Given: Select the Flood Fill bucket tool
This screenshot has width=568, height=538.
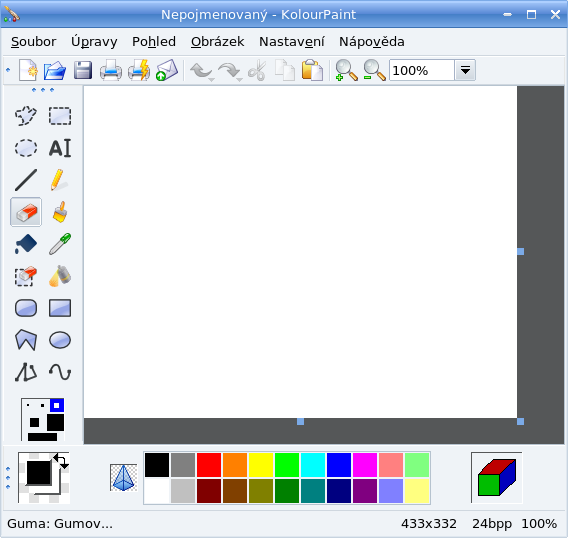Looking at the screenshot, I should [26, 244].
